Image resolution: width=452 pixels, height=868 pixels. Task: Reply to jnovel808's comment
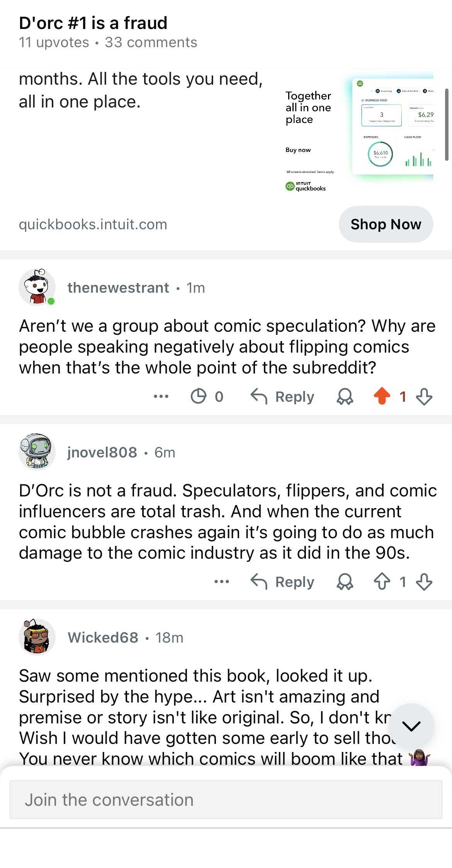282,582
